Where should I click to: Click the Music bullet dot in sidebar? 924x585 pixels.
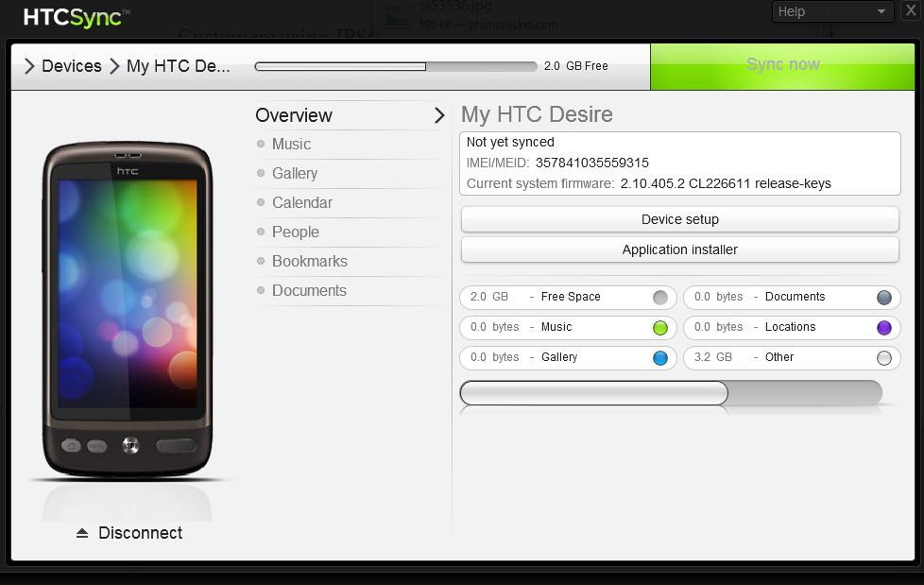click(261, 144)
